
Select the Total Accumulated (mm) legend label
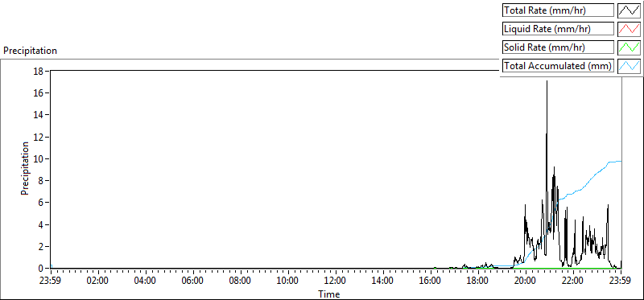[x=558, y=66]
